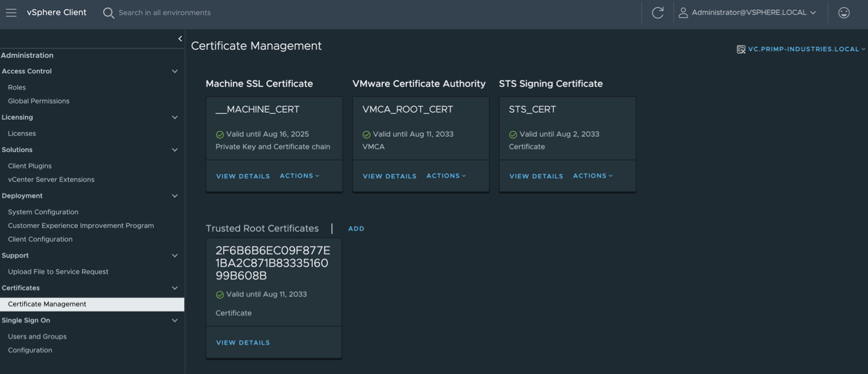Open VC.PRIMP-INDUSTRIES.LOCAL server dropdown
Image resolution: width=868 pixels, height=374 pixels.
[x=806, y=49]
